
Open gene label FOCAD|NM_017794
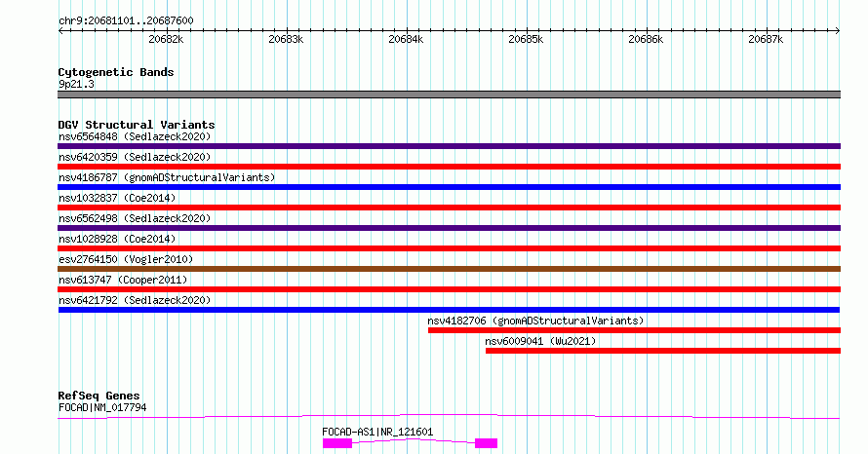pyautogui.click(x=102, y=408)
